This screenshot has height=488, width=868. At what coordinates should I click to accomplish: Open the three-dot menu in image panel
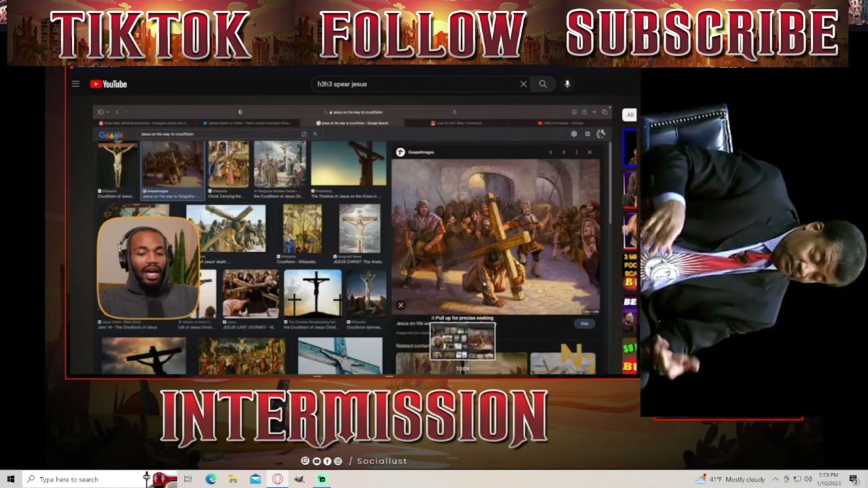(576, 152)
